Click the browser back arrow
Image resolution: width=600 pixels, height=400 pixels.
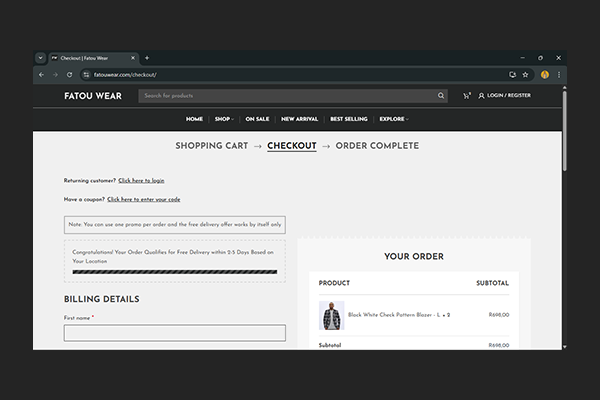41,75
